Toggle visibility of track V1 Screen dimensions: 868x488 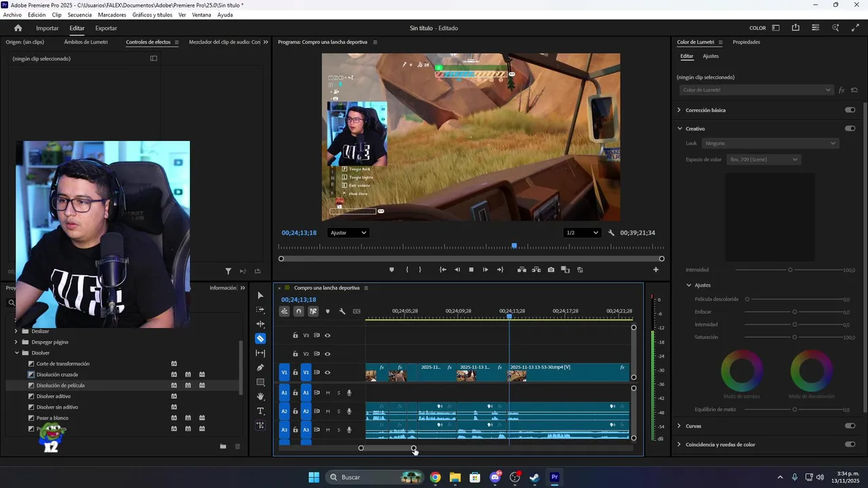[x=328, y=373]
